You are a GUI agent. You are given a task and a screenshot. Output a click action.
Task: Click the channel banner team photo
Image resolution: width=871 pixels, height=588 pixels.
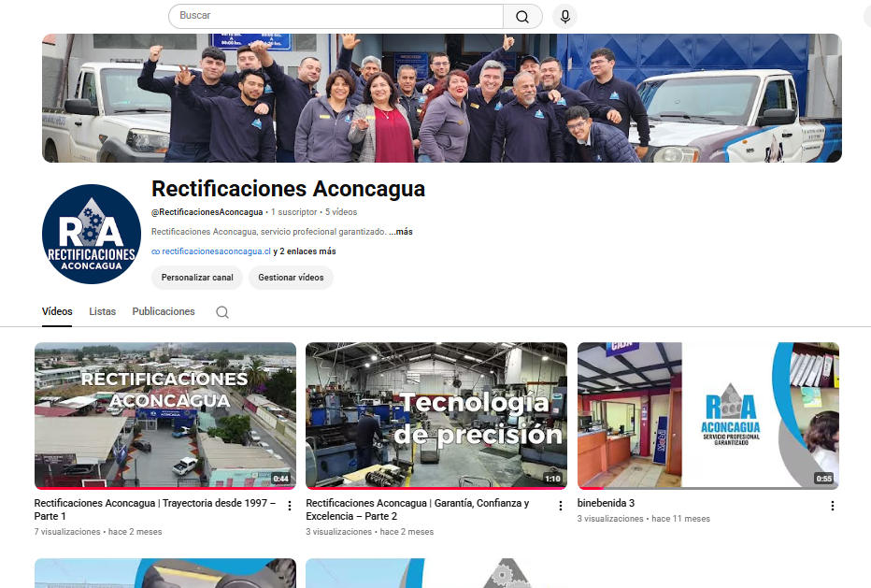(442, 98)
